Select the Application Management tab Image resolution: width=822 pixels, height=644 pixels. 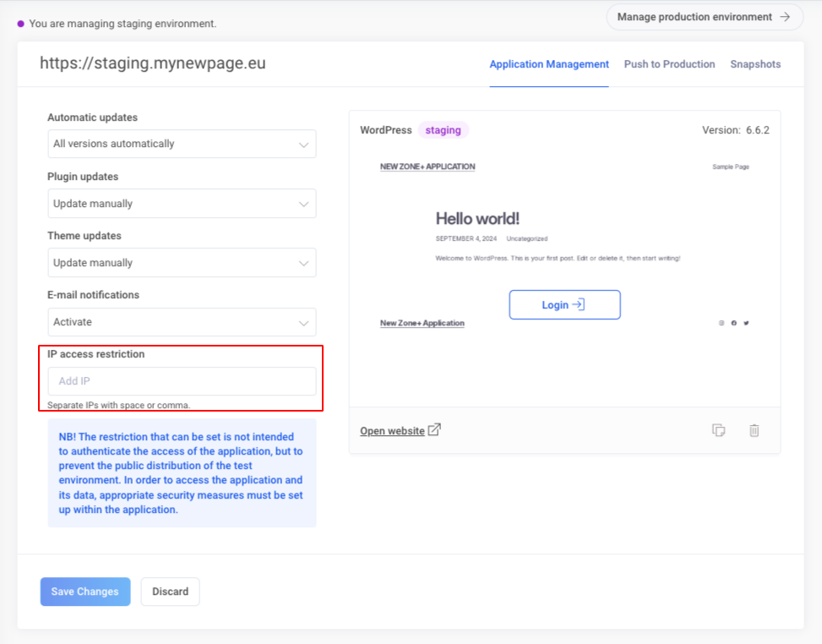click(549, 64)
